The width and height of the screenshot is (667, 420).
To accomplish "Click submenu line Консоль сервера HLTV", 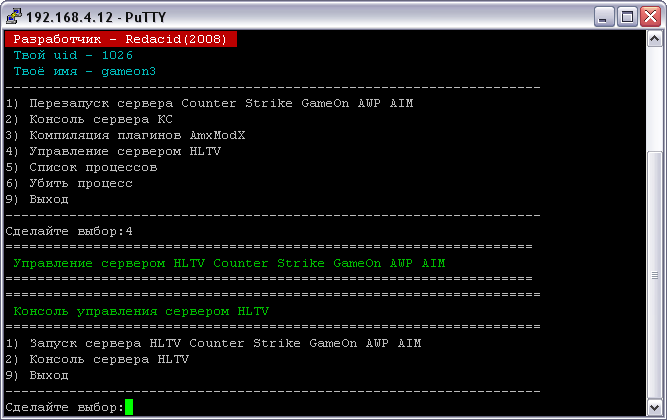I will (x=97, y=360).
